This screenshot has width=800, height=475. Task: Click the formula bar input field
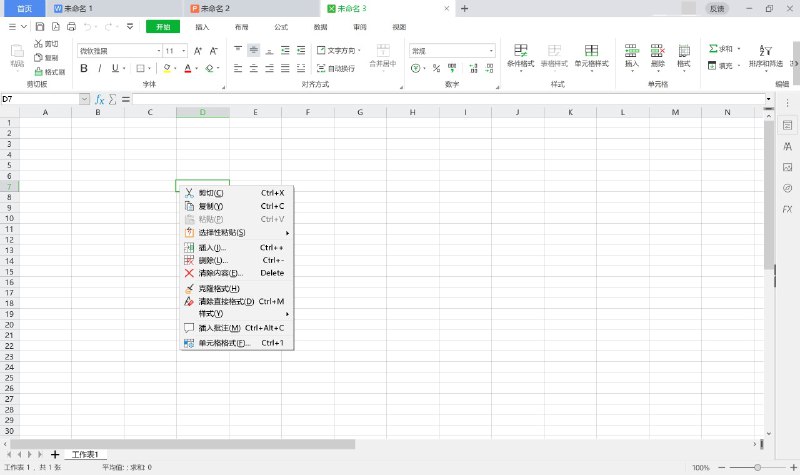point(448,99)
